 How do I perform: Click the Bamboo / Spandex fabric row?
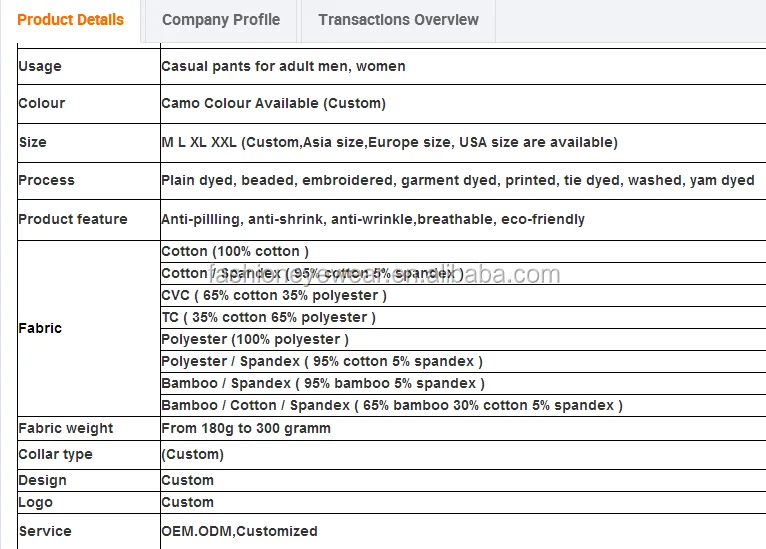(322, 384)
